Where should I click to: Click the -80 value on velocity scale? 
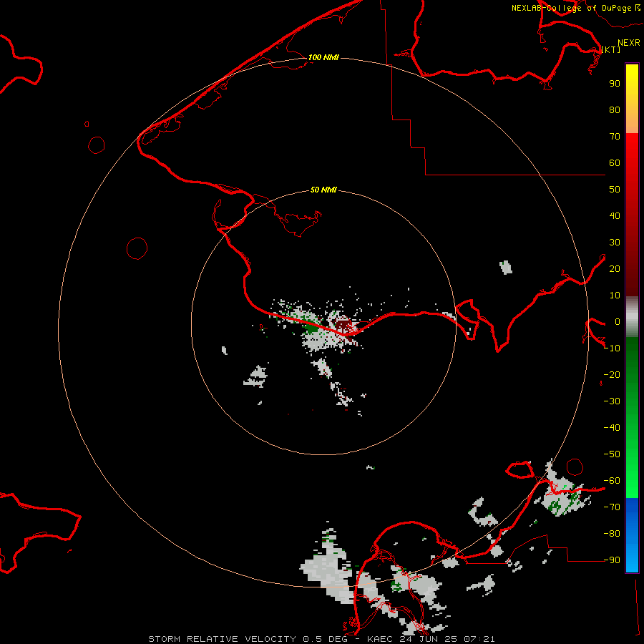[x=612, y=534]
